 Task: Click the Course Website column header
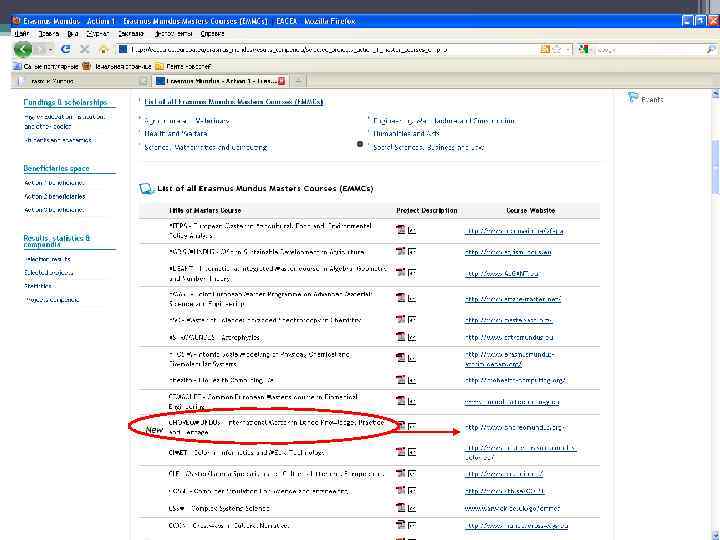tap(530, 210)
